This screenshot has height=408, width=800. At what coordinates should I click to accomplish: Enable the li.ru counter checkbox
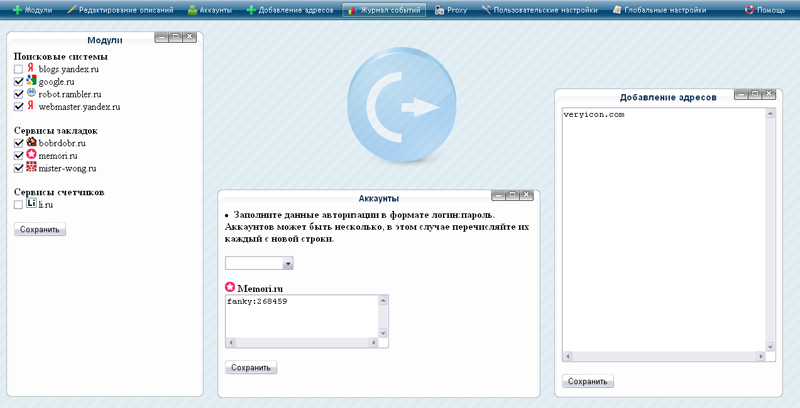18,205
